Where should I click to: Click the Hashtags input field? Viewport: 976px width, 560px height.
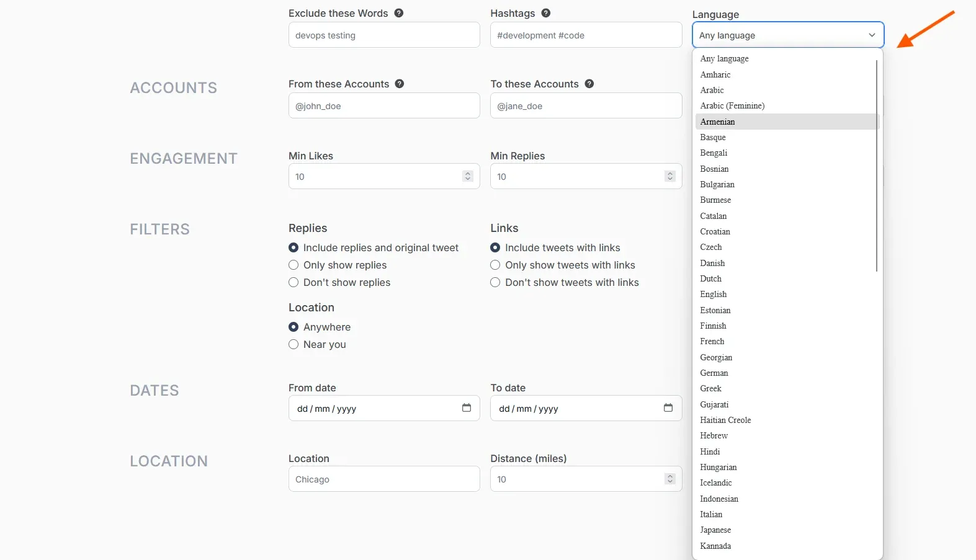tap(586, 35)
